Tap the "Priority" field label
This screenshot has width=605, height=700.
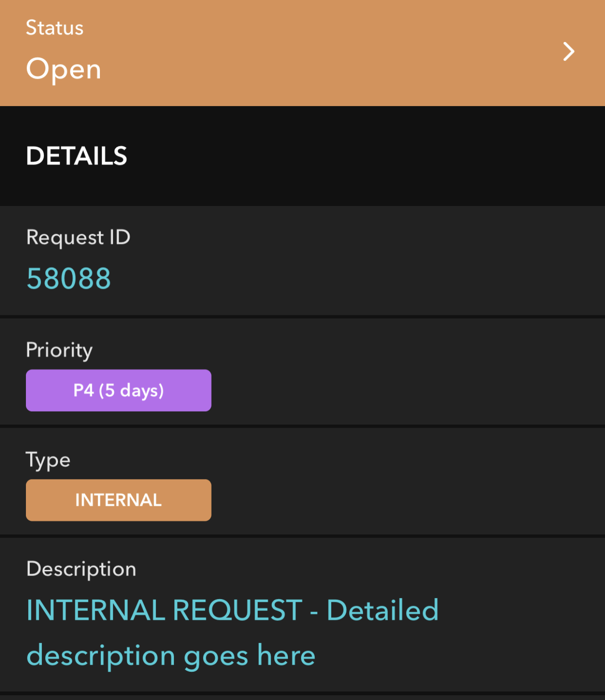point(59,350)
